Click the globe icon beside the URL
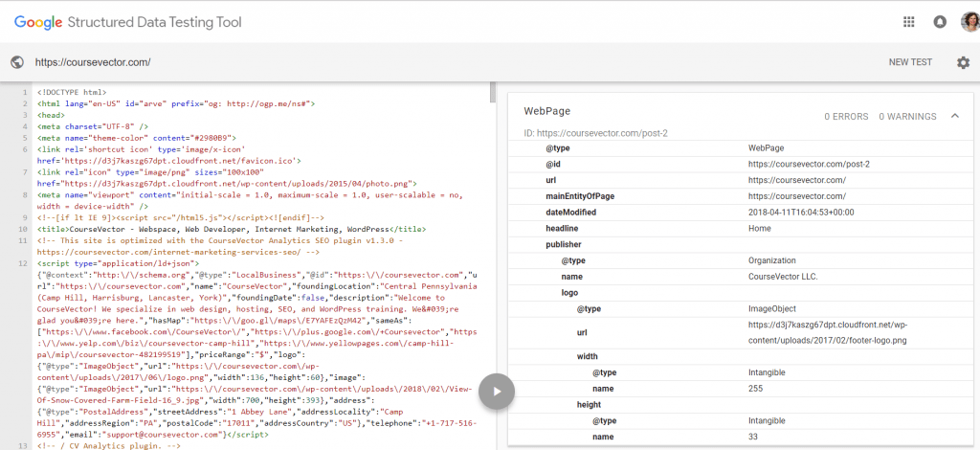The image size is (980, 450). click(x=17, y=62)
